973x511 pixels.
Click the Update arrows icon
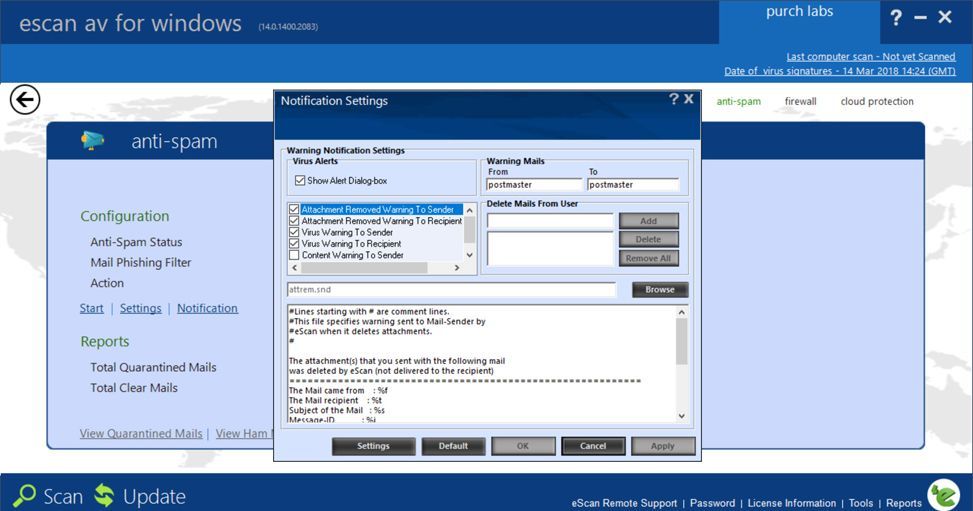104,495
